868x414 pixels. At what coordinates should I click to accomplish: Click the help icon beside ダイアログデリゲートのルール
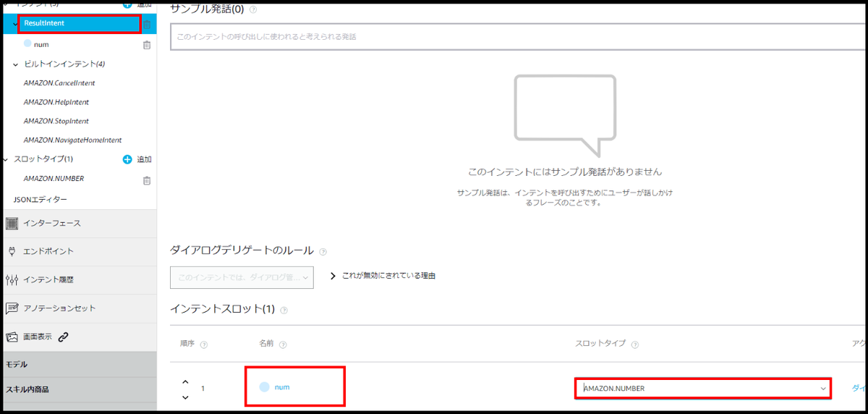click(x=323, y=251)
